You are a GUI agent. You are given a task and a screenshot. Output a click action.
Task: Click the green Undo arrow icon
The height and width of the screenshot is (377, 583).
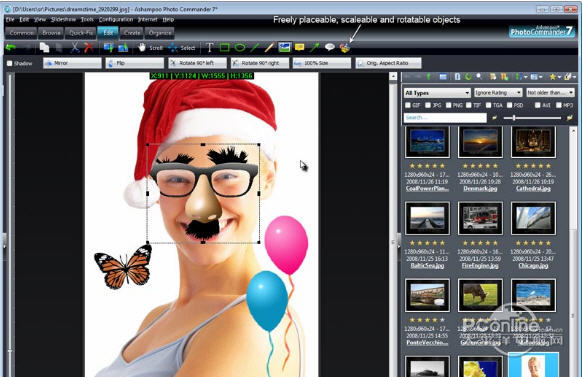click(x=11, y=47)
